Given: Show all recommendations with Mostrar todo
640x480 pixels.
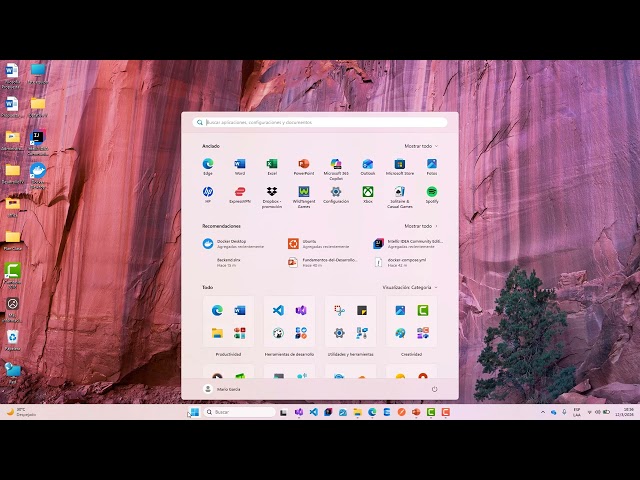Looking at the screenshot, I should pos(421,226).
